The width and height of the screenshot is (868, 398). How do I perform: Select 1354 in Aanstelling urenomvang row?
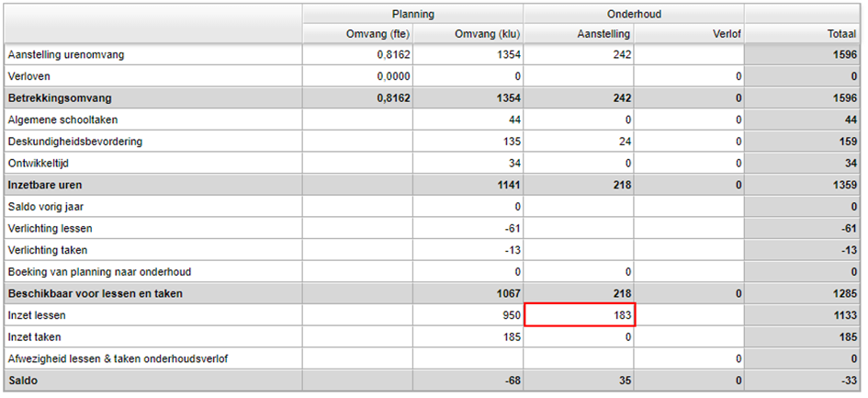coord(509,55)
